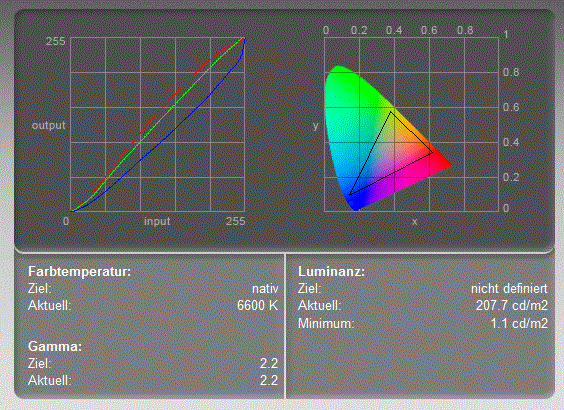This screenshot has height=410, width=564.
Task: Click the nativ target temperature value
Action: pyautogui.click(x=265, y=289)
